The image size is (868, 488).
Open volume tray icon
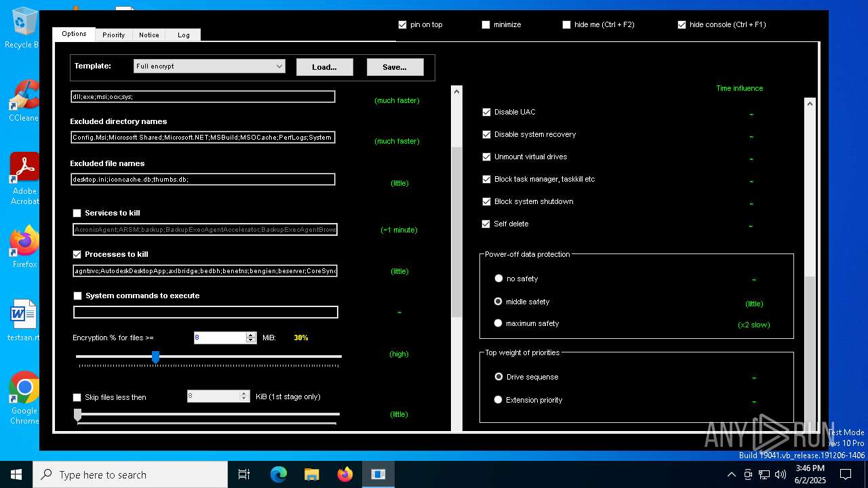(781, 474)
